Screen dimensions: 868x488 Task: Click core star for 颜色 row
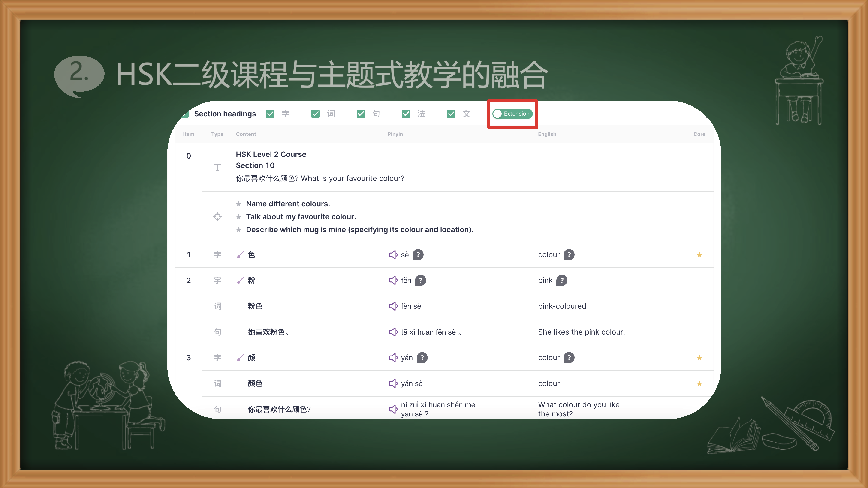pos(699,384)
